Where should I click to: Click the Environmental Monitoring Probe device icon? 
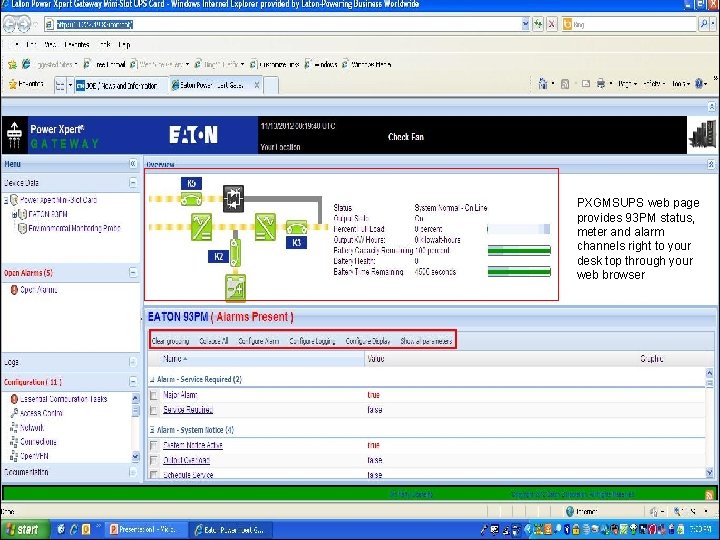pyautogui.click(x=22, y=228)
